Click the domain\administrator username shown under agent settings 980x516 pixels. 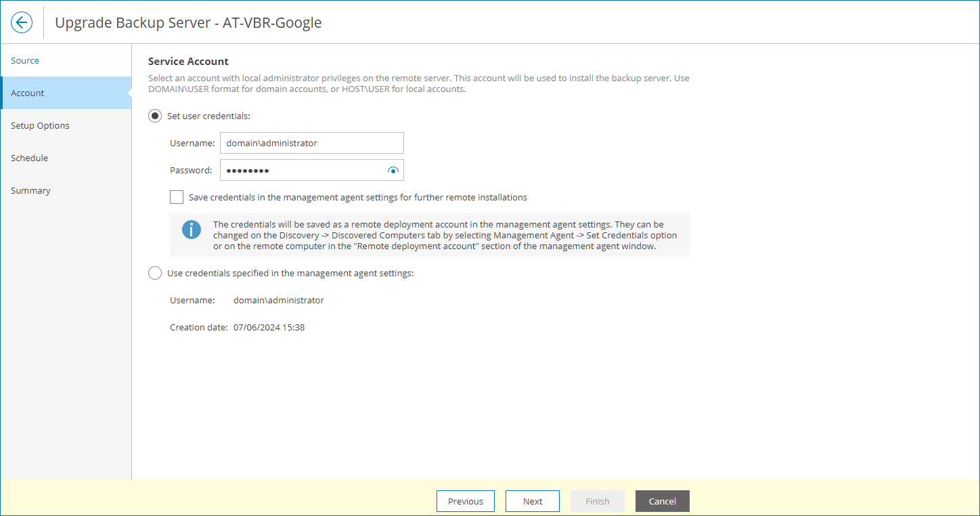tap(277, 300)
